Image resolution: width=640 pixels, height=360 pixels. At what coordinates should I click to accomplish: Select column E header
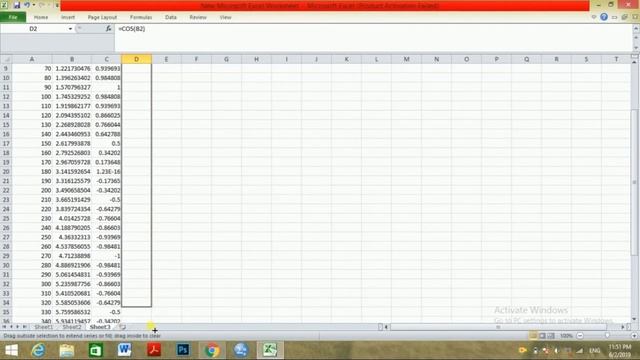[x=166, y=59]
